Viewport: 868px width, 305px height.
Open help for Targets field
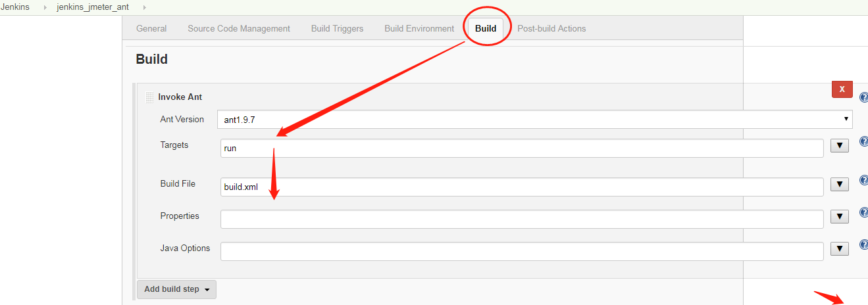coord(864,142)
